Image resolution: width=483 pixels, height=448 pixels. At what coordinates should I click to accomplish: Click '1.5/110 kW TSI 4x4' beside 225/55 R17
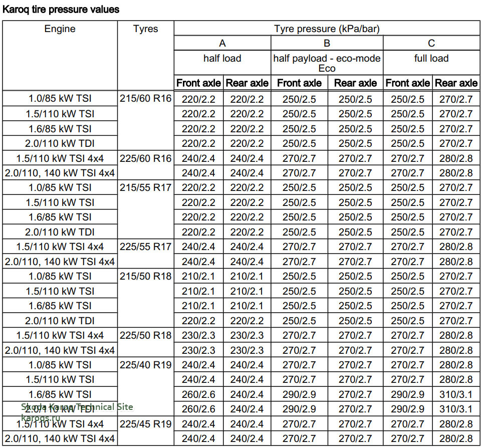60,247
